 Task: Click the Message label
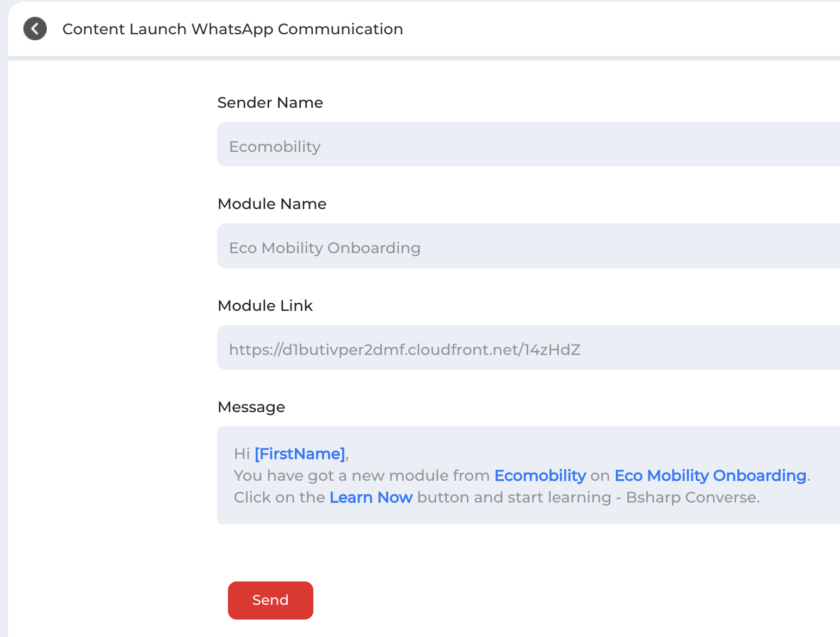pos(251,407)
